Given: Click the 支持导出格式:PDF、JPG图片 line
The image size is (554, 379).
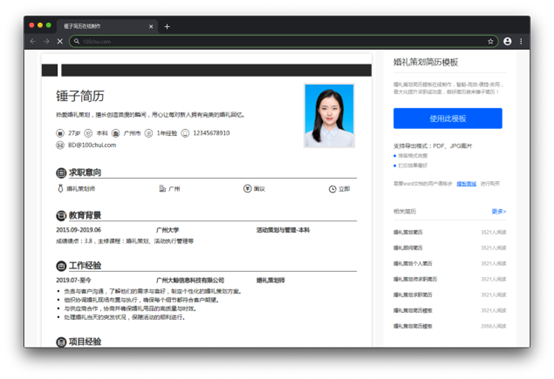Looking at the screenshot, I should (x=433, y=146).
